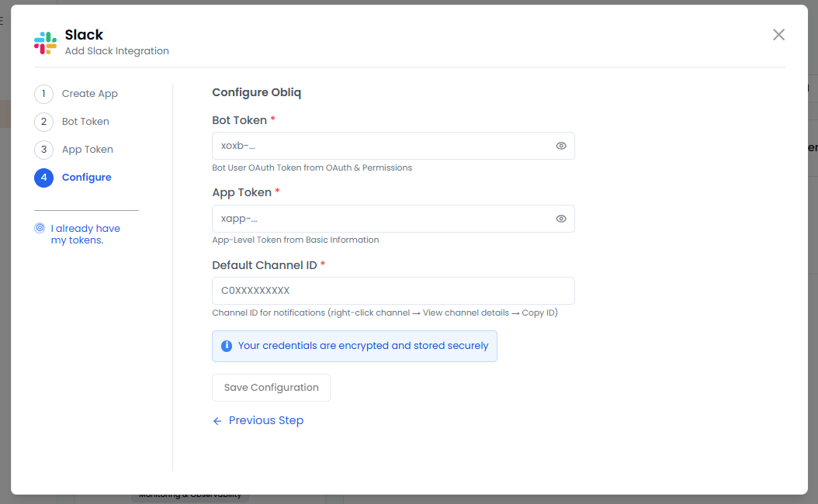Select the Configure step label
Image resolution: width=818 pixels, height=504 pixels.
coord(87,178)
